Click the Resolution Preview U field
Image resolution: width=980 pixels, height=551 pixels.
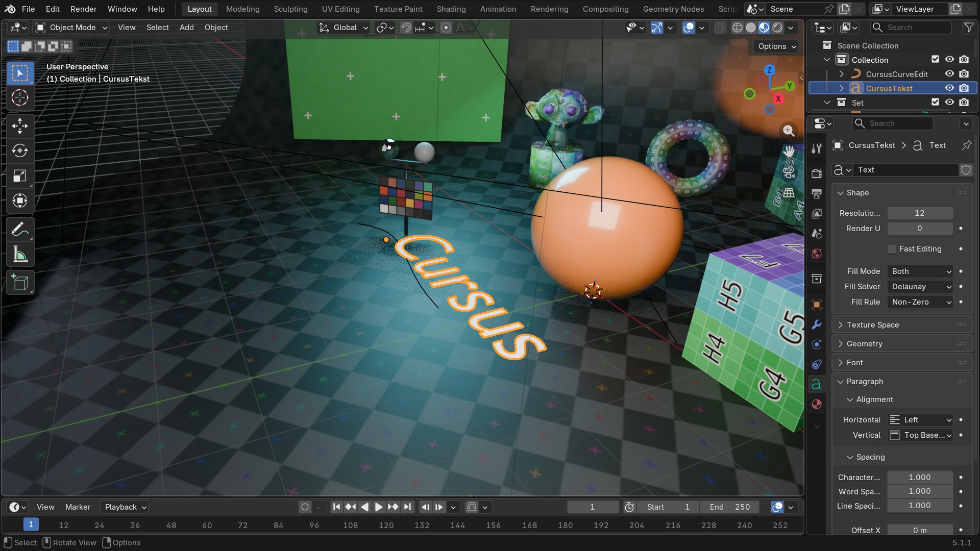[x=920, y=213]
